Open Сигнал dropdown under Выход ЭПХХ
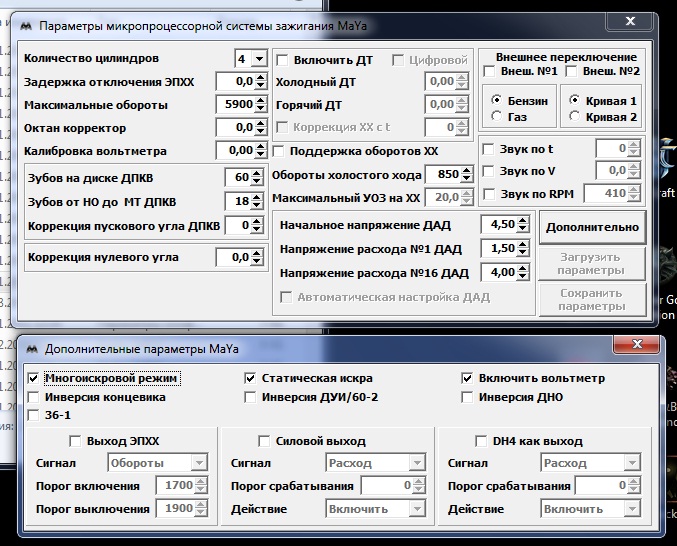This screenshot has height=546, width=677. [x=158, y=463]
